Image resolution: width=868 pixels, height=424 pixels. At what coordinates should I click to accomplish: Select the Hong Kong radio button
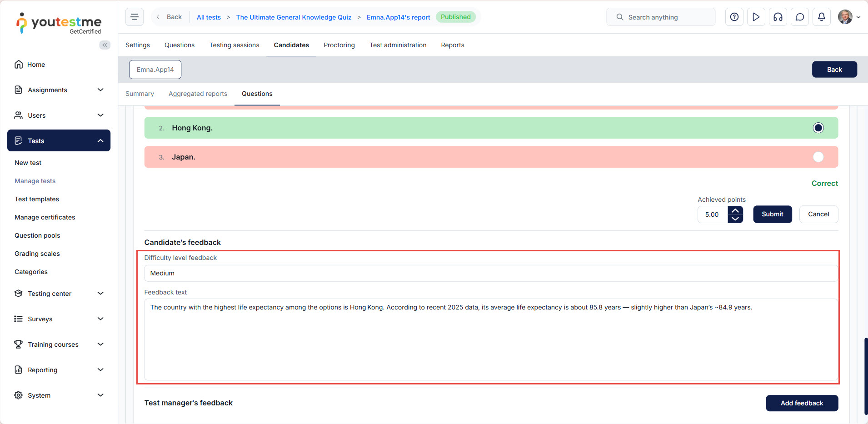pyautogui.click(x=818, y=128)
